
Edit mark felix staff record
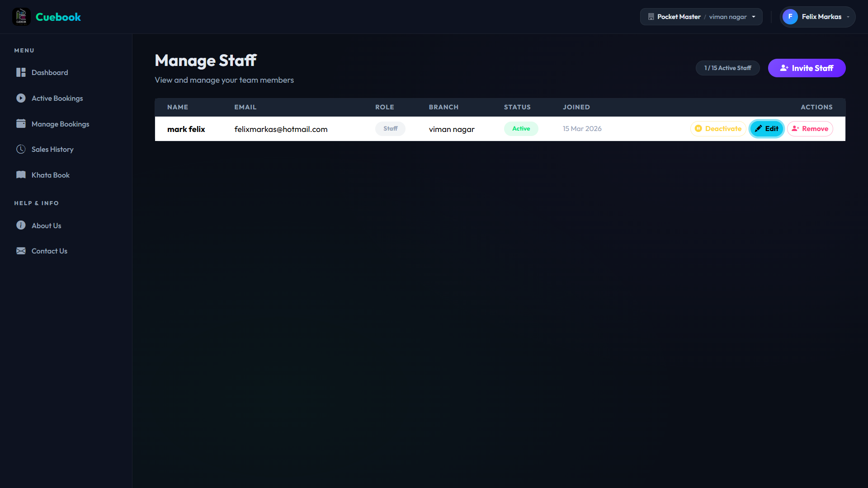point(766,129)
